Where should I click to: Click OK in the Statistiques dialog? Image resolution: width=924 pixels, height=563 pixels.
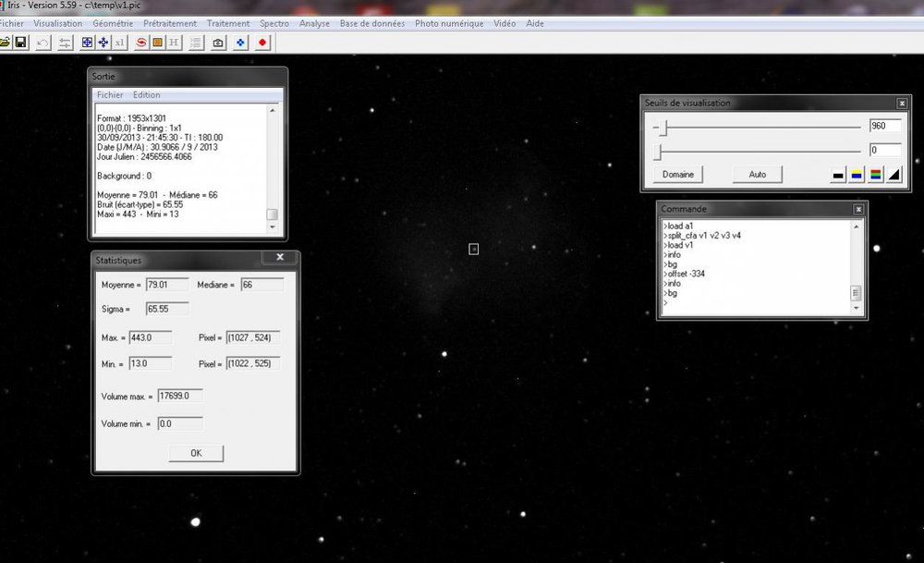(x=196, y=453)
